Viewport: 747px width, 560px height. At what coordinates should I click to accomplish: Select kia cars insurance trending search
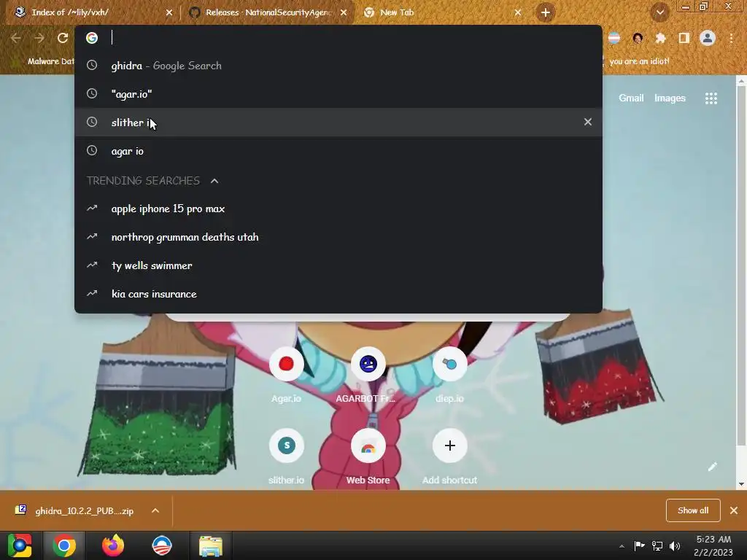(338, 294)
